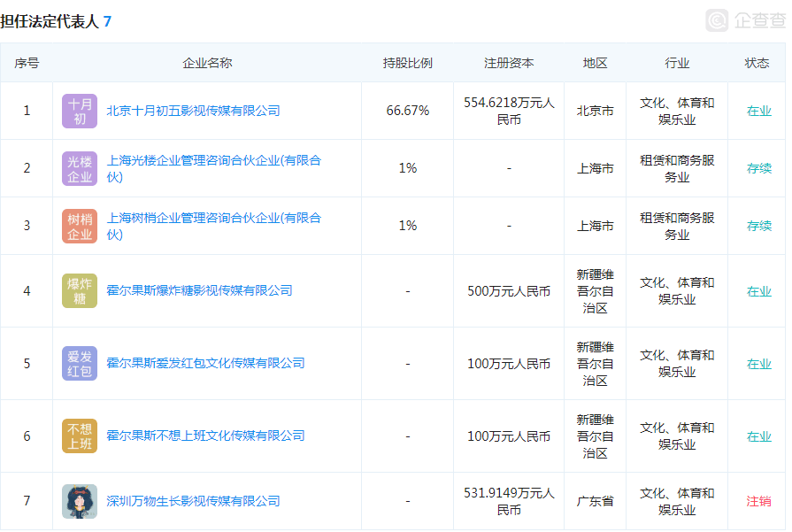Open 霍尔果斯爱发红包文化传媒有限公司 link

tap(205, 363)
